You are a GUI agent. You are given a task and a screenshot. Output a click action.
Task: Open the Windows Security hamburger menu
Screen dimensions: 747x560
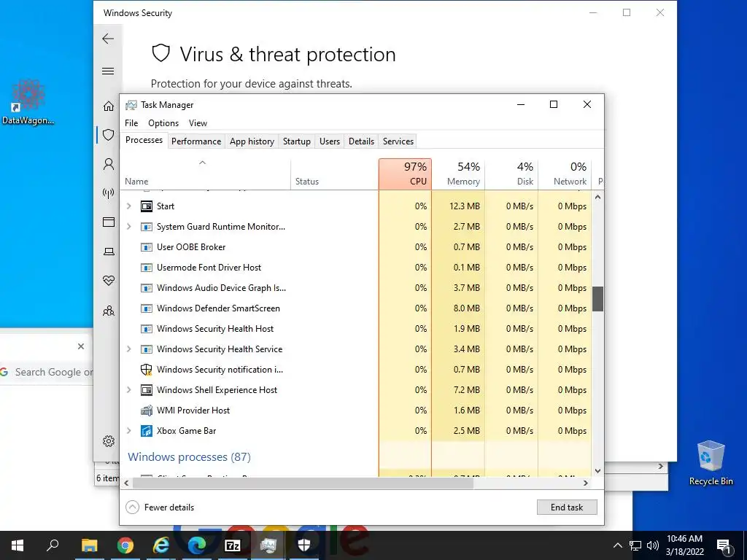(x=108, y=71)
